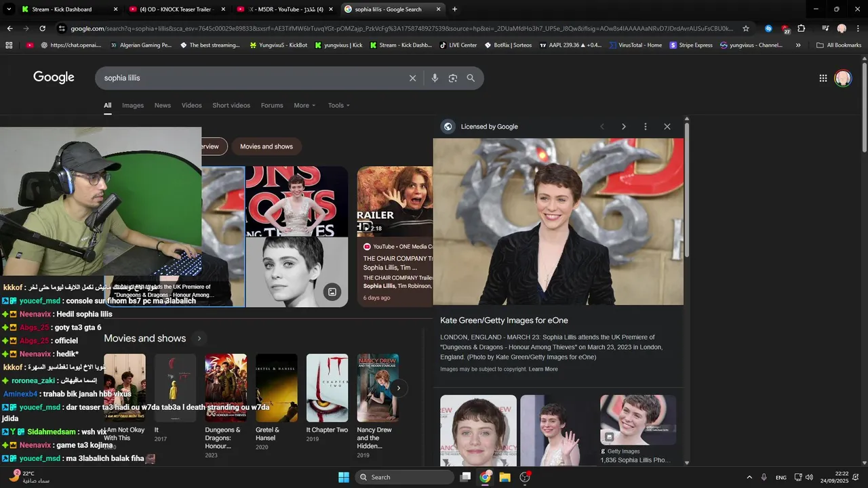
Task: Switch to the Short videos tab
Action: pos(231,105)
